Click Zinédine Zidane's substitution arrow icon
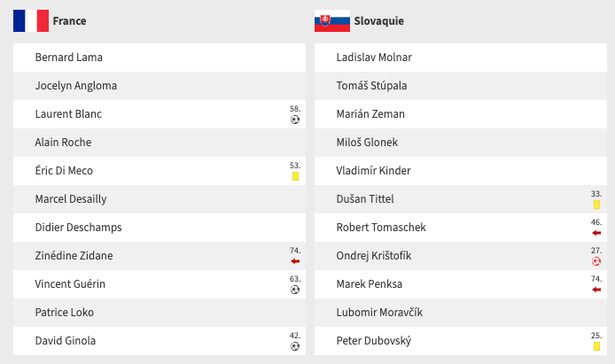The image size is (615, 364). 295,261
